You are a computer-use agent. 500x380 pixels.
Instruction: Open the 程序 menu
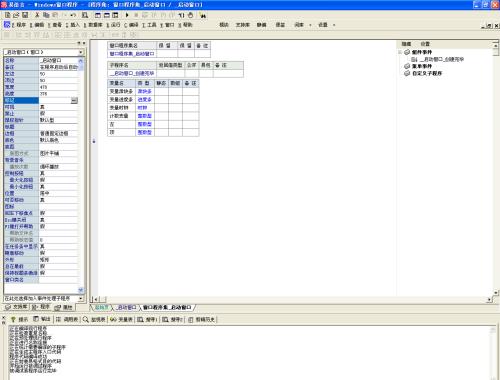[x=19, y=25]
